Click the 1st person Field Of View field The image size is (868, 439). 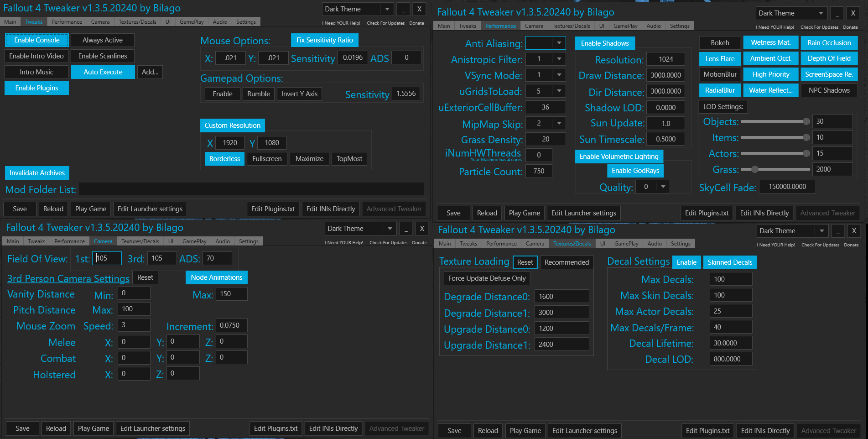pyautogui.click(x=107, y=258)
